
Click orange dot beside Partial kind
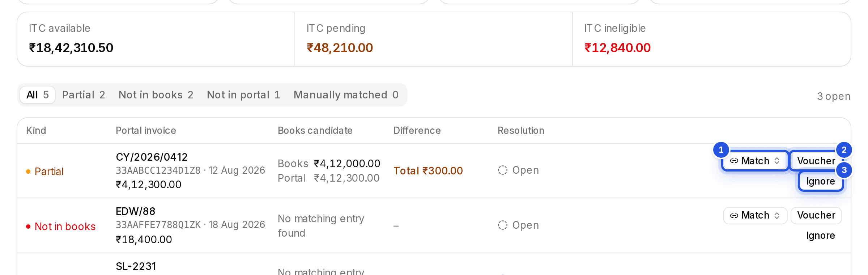[28, 172]
